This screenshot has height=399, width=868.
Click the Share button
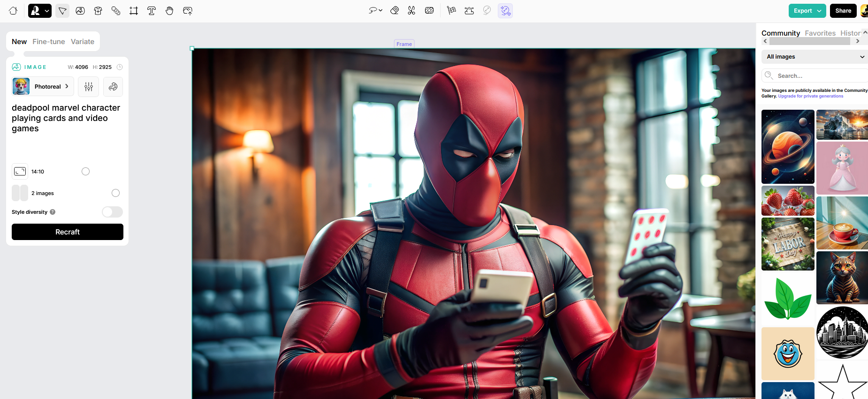843,11
